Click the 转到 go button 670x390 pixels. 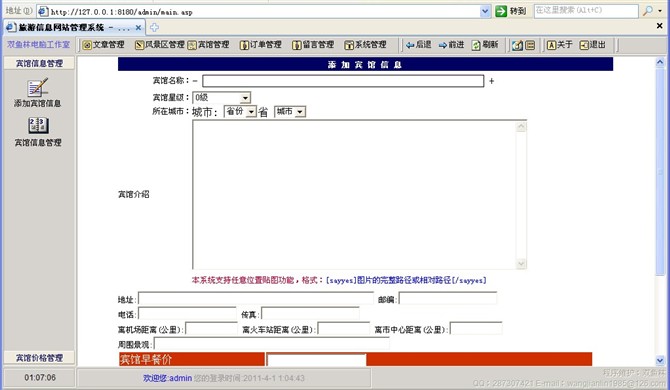tap(511, 11)
